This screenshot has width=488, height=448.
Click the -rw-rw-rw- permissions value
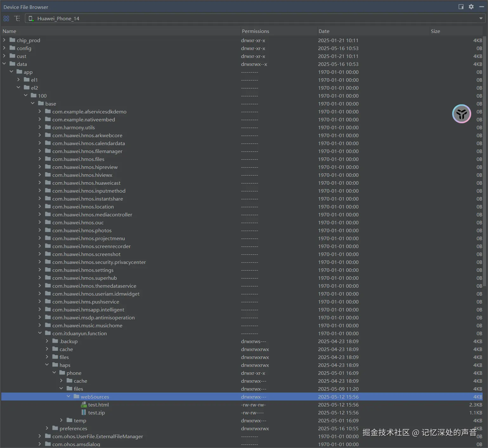click(x=253, y=405)
